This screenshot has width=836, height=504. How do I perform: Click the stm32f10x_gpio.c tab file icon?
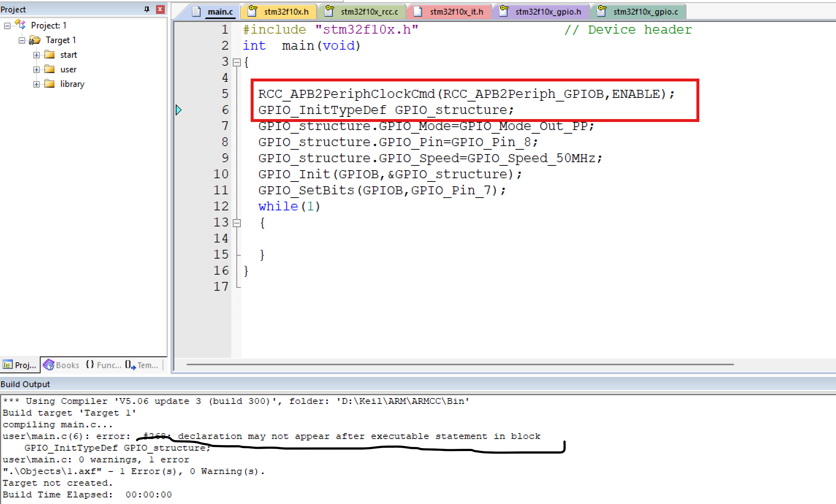coord(602,12)
